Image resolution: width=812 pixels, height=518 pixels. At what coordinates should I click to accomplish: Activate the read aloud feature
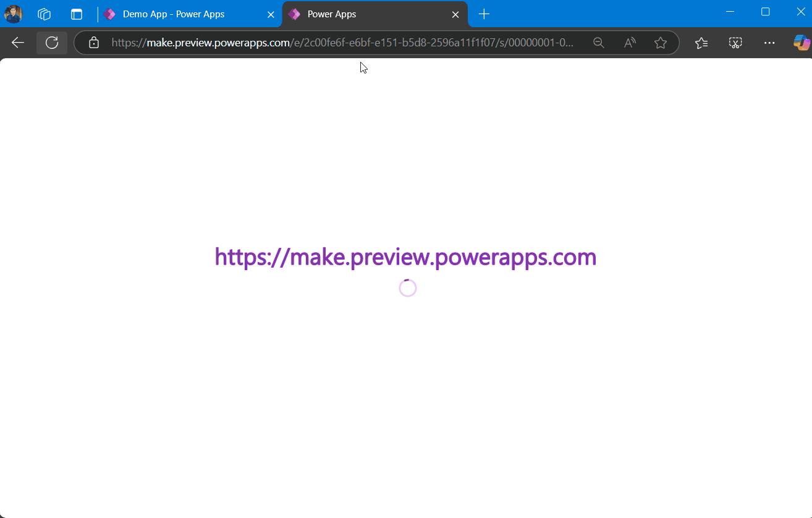pos(630,43)
